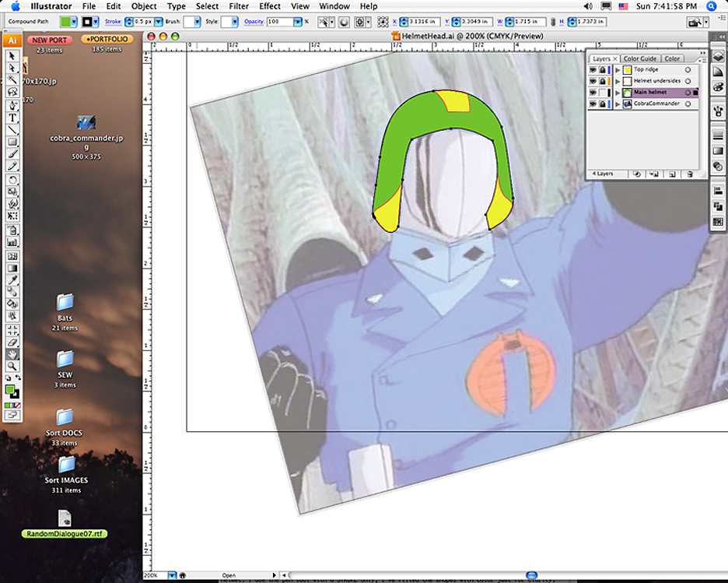Open the stroke weight dropdown
728x583 pixels.
159,22
